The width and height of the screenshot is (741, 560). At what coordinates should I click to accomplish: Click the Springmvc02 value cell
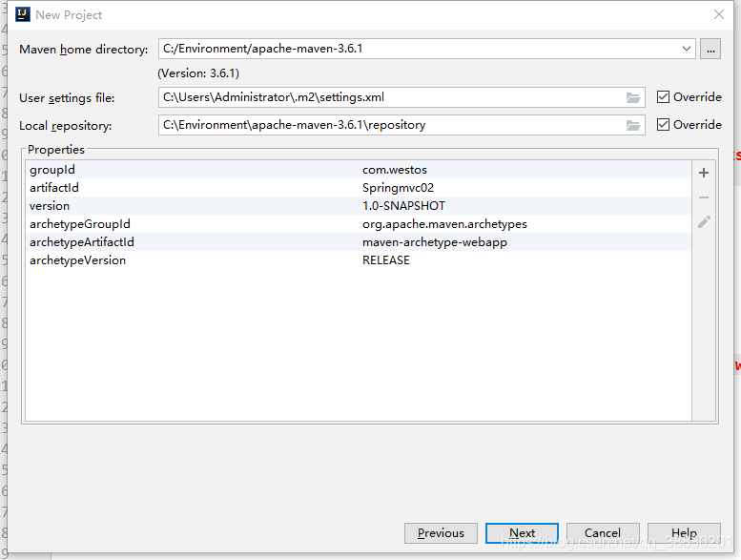coord(398,188)
